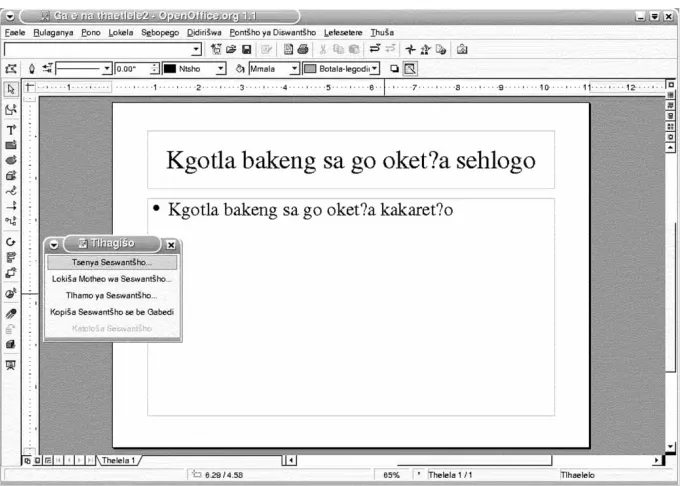Image resolution: width=682 pixels, height=486 pixels.
Task: Open the Botala-legodimo fill color dropdown
Action: pyautogui.click(x=374, y=69)
